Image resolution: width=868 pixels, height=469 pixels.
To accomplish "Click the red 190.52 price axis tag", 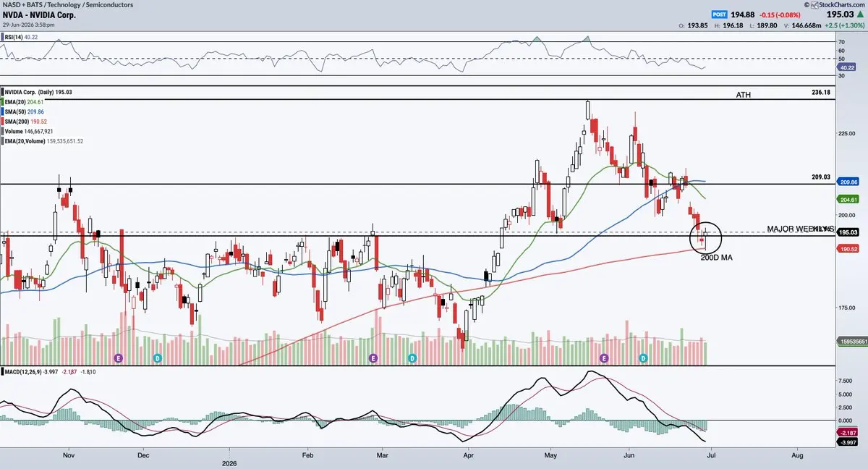I will pyautogui.click(x=847, y=248).
